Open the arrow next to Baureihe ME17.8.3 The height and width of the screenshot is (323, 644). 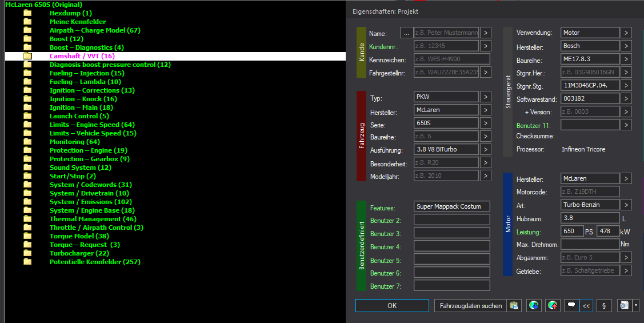(x=626, y=59)
